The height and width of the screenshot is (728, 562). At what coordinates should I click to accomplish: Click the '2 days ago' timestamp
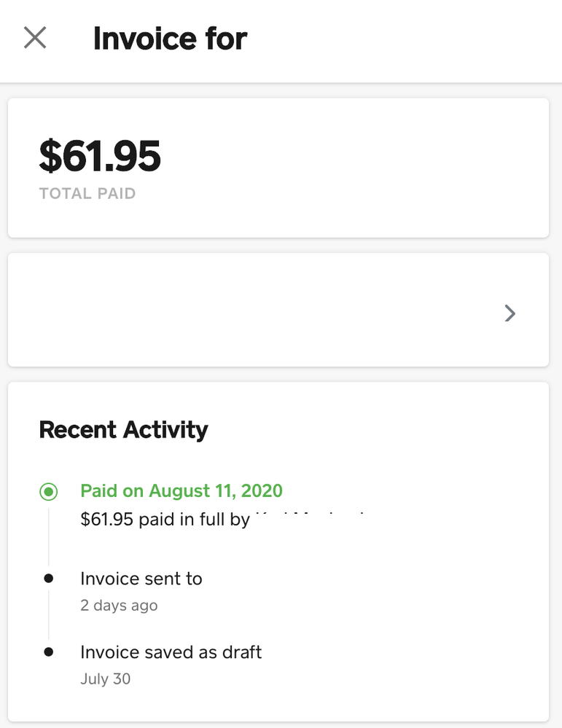119,606
